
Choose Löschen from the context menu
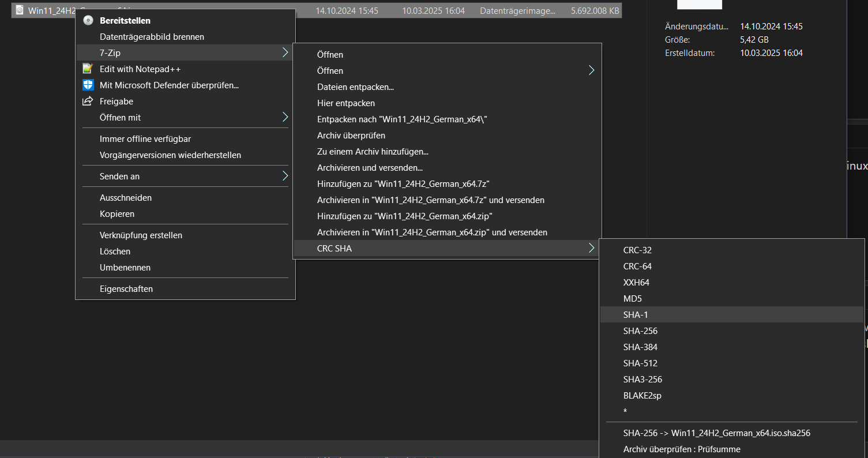click(185, 251)
